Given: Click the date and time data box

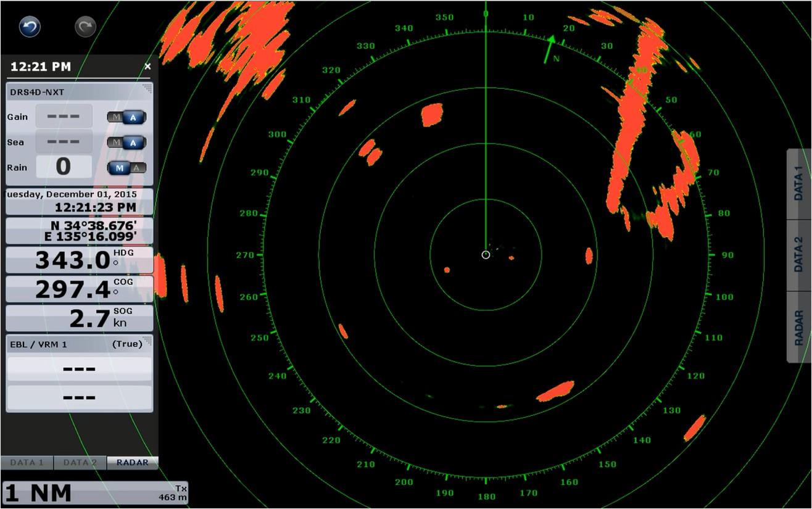Looking at the screenshot, I should [x=80, y=201].
